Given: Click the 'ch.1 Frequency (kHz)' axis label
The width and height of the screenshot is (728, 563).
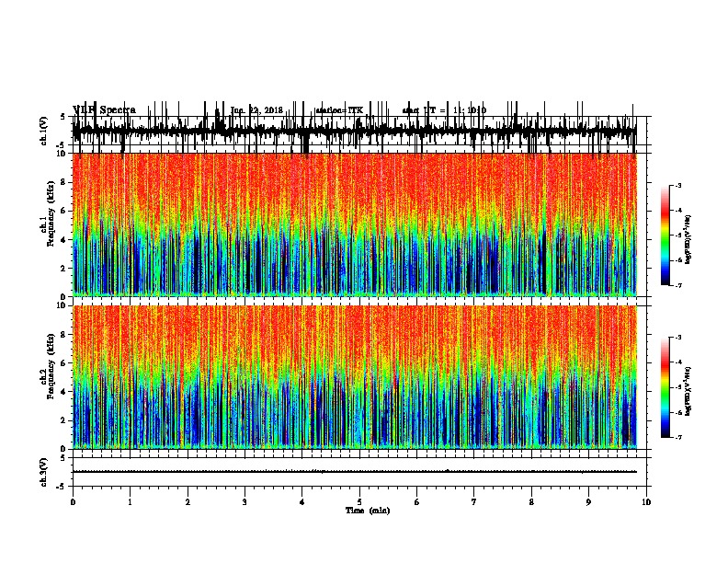Looking at the screenshot, I should (48, 214).
